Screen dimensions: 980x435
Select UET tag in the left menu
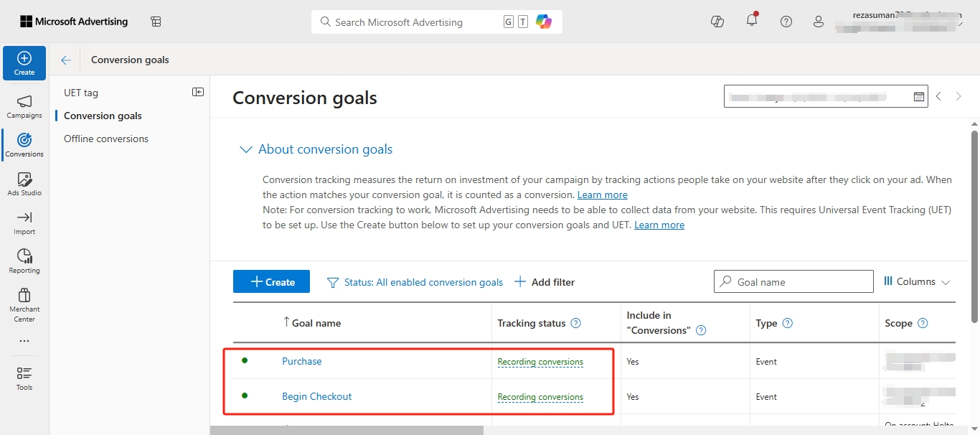pos(81,93)
